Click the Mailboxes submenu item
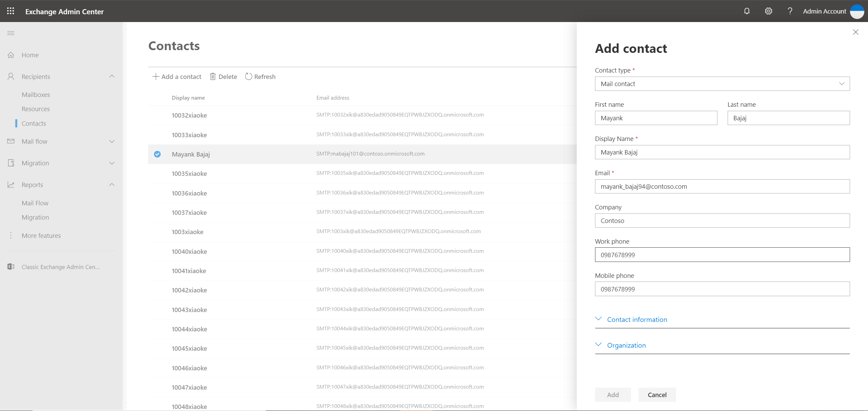 point(35,94)
